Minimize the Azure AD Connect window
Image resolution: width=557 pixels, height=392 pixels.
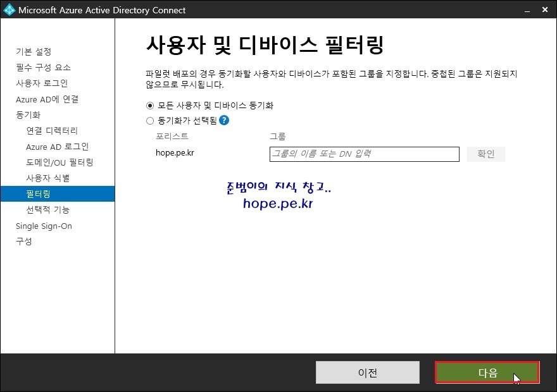(x=527, y=10)
